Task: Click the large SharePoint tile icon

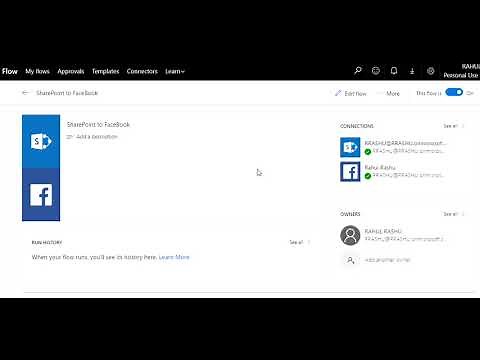Action: click(x=41, y=141)
